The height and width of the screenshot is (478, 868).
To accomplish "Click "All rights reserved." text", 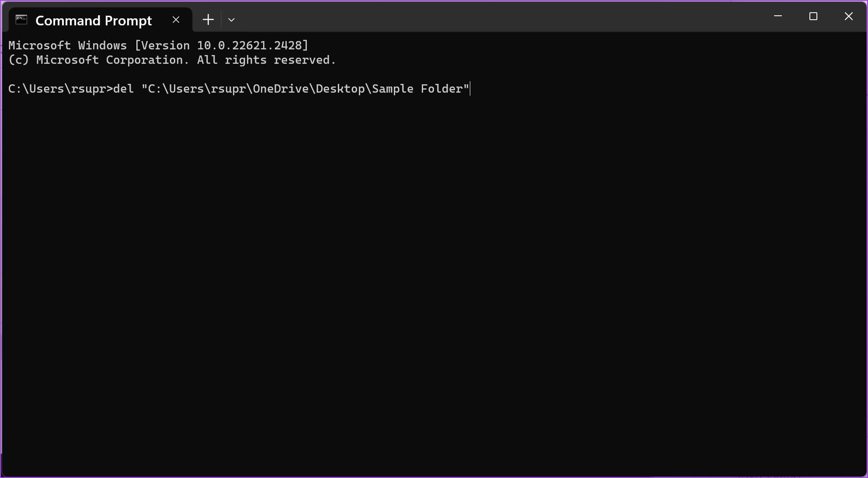I will point(266,60).
